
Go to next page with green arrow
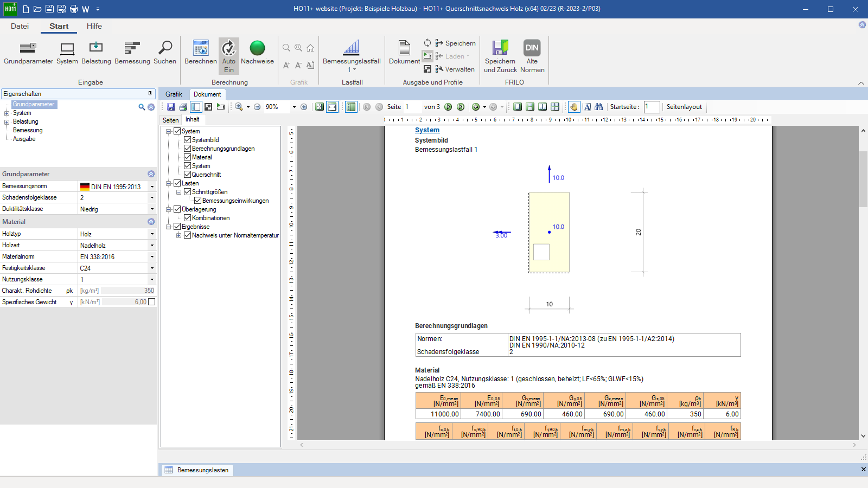(x=448, y=107)
